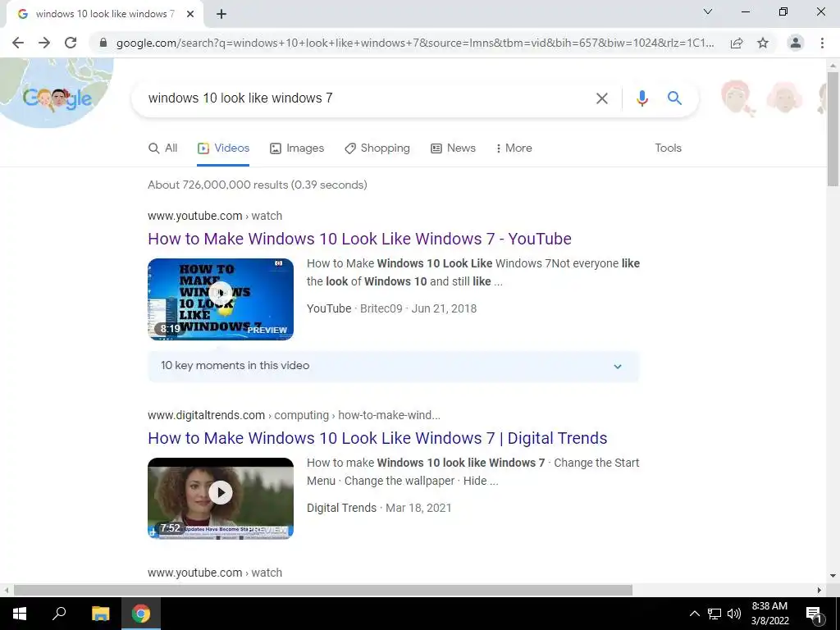Click the Chrome taskbar icon
This screenshot has height=630, width=840.
coord(141,614)
